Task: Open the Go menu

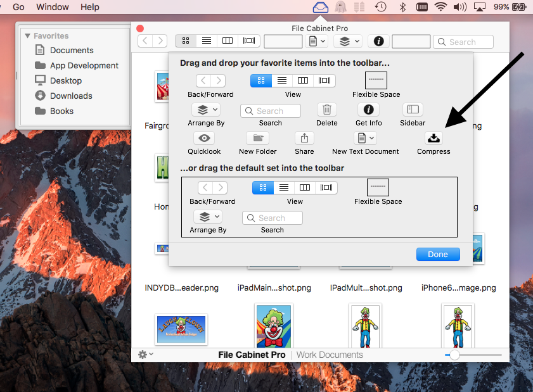Action: tap(18, 7)
